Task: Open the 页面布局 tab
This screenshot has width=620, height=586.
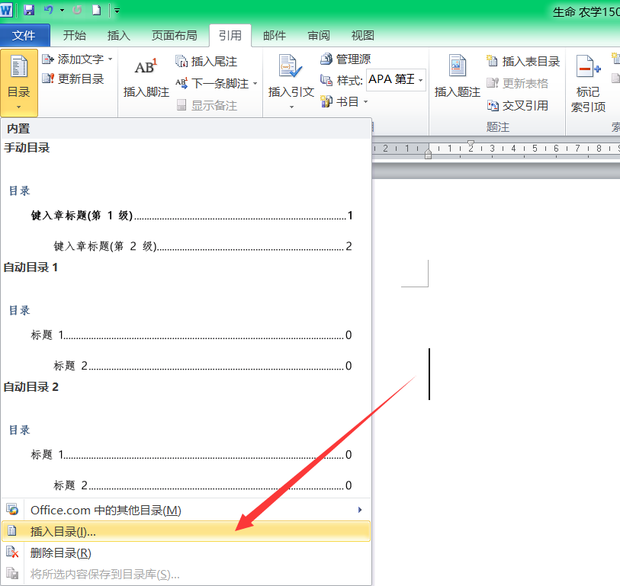Action: pyautogui.click(x=174, y=36)
